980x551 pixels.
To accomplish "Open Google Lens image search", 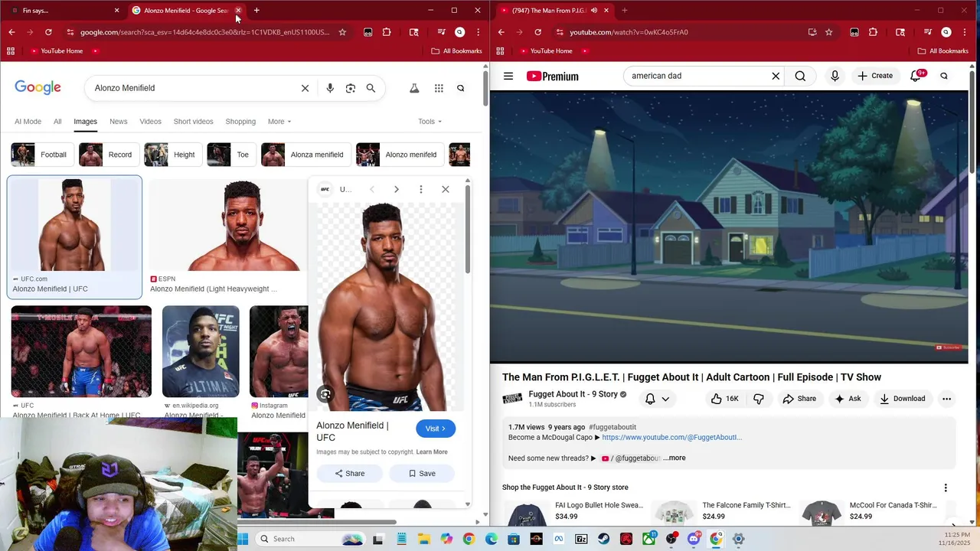I will pos(351,88).
